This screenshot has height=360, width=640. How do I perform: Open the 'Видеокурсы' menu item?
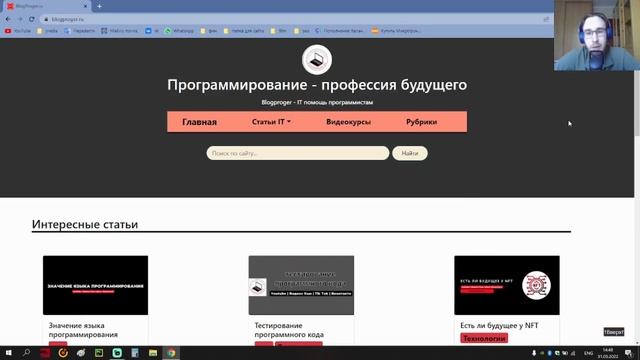pyautogui.click(x=348, y=122)
